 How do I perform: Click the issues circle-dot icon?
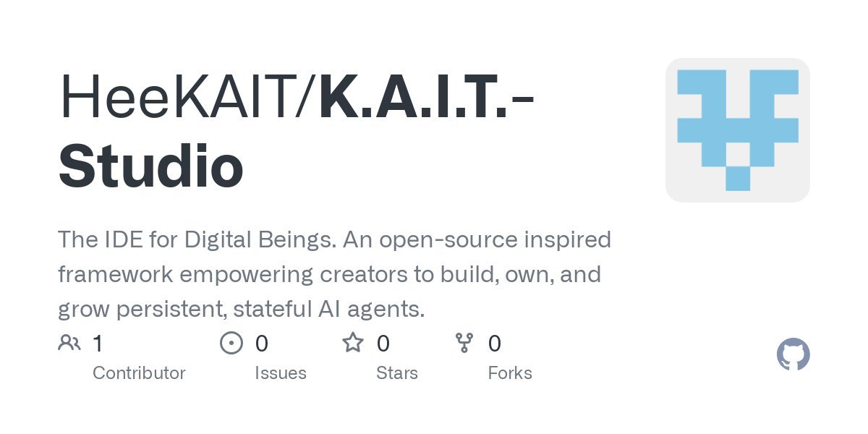point(231,343)
